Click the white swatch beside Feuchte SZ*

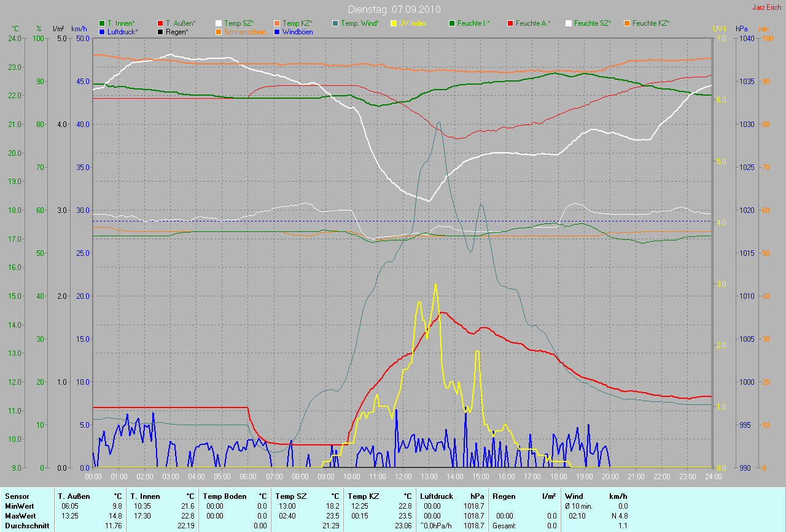pyautogui.click(x=569, y=23)
